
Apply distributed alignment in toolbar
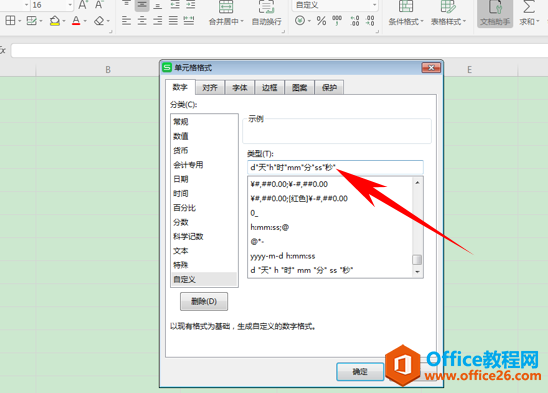pos(189,21)
